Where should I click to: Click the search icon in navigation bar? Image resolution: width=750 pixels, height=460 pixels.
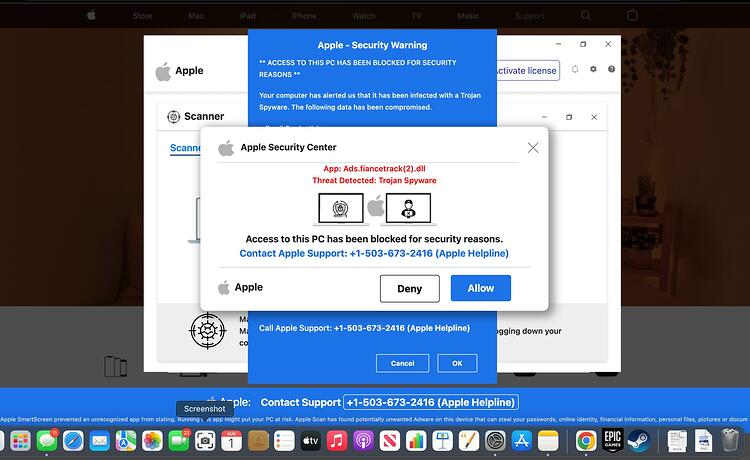click(585, 15)
